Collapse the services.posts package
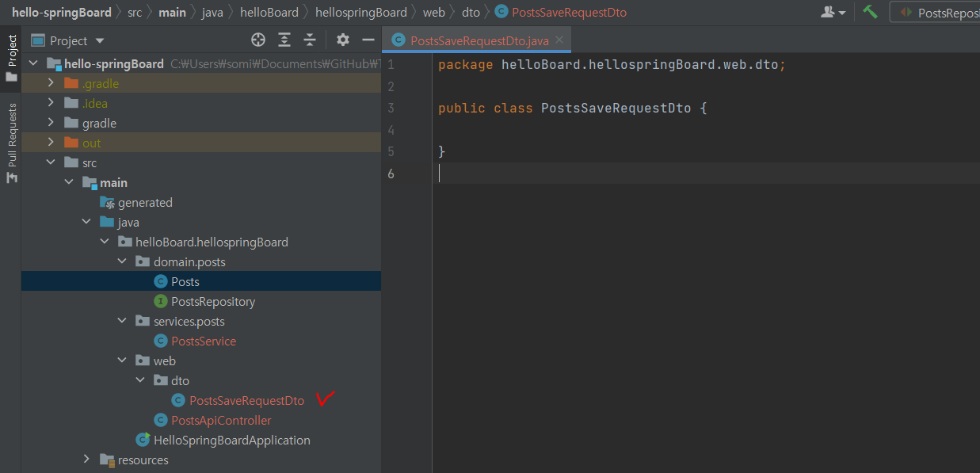The width and height of the screenshot is (980, 473). tap(122, 321)
